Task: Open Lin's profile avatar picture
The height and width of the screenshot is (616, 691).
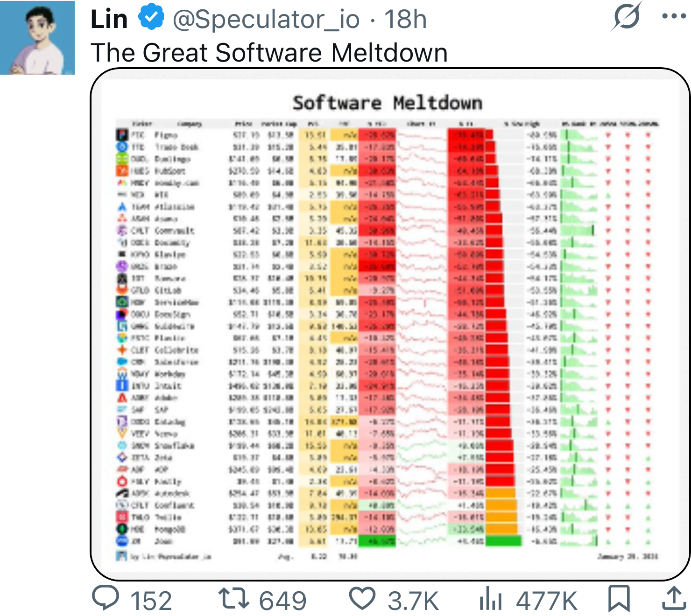Action: click(x=37, y=37)
